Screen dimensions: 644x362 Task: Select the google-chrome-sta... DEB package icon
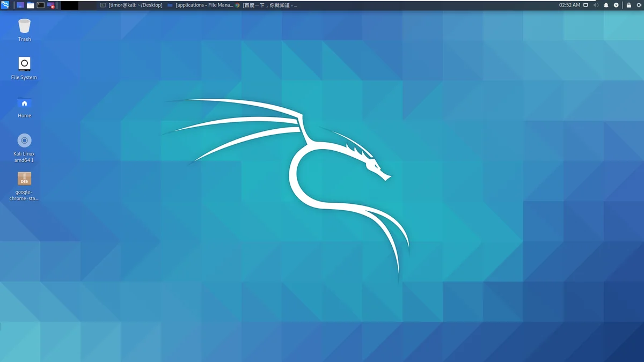[24, 179]
